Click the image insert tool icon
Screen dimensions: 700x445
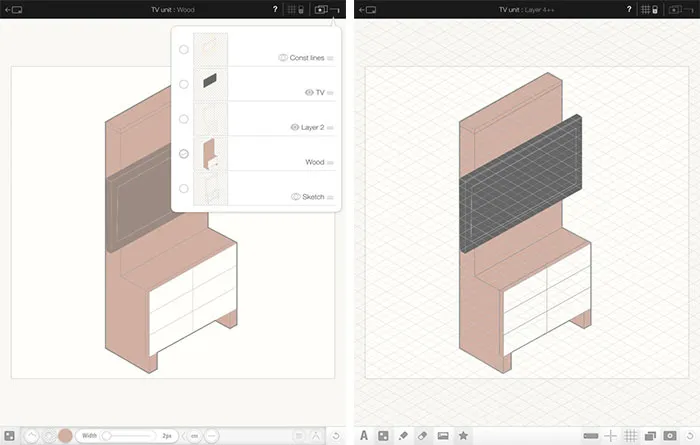click(x=443, y=436)
